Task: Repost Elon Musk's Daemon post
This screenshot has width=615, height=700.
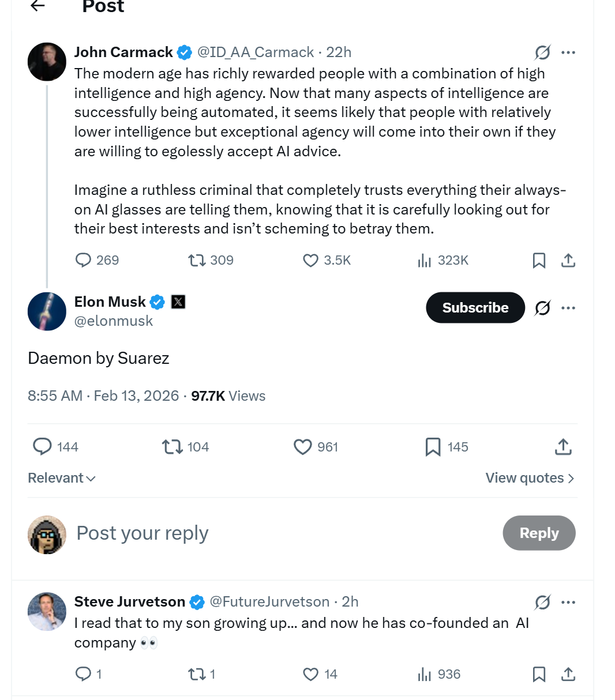Action: tap(172, 447)
